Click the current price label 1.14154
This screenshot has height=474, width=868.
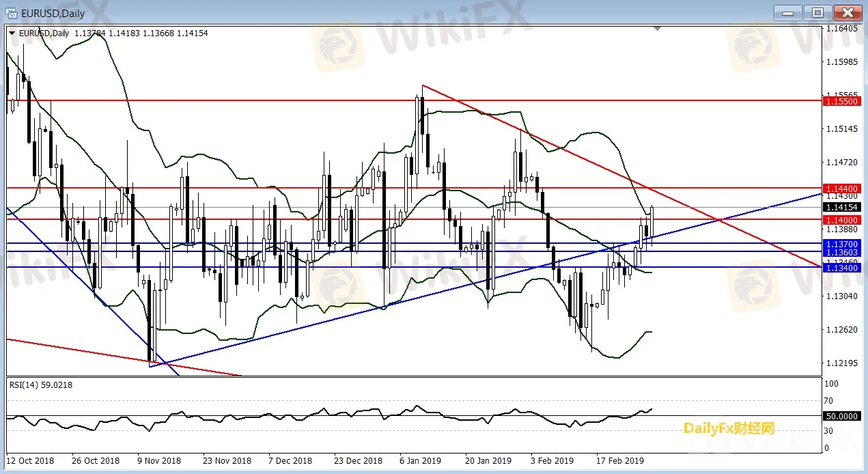tap(841, 207)
